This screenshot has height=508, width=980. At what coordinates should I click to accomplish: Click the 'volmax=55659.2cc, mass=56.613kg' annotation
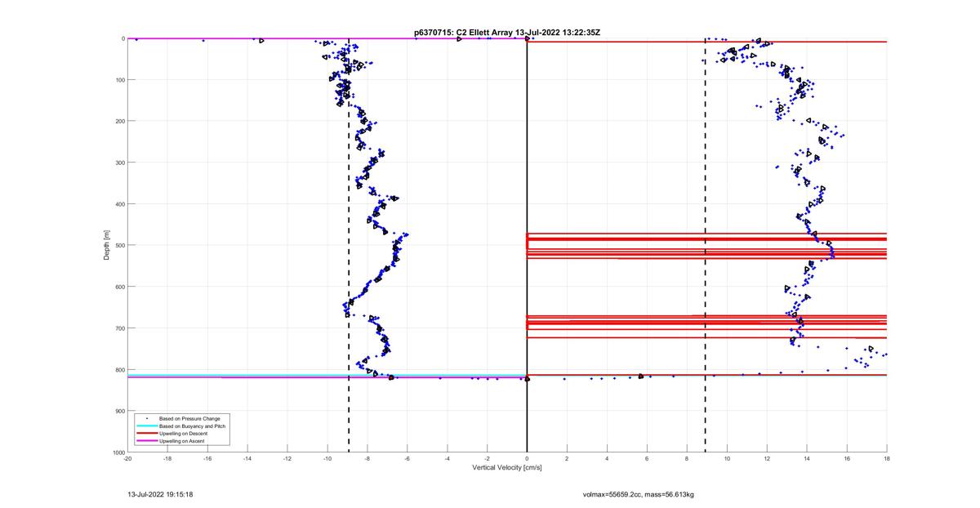(638, 494)
